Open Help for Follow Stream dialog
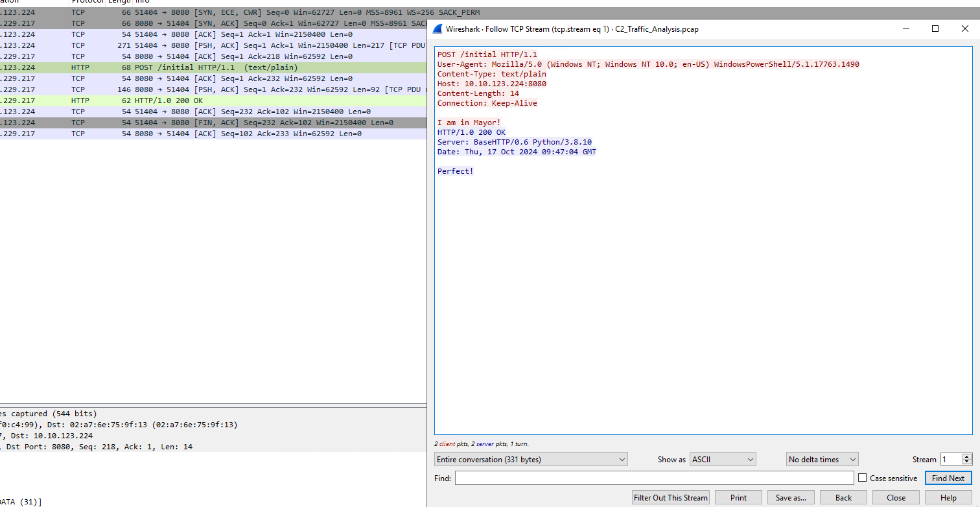Image resolution: width=980 pixels, height=507 pixels. coord(948,498)
